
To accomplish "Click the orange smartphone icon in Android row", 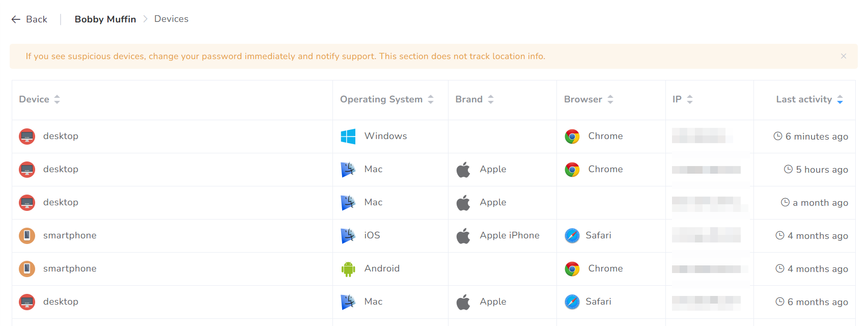I will [27, 269].
